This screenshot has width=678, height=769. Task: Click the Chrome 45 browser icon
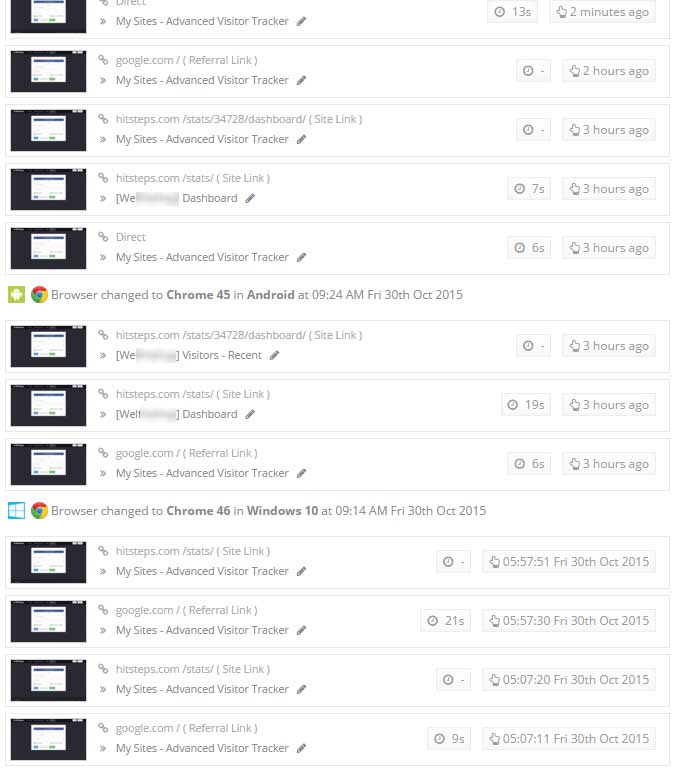pos(39,295)
